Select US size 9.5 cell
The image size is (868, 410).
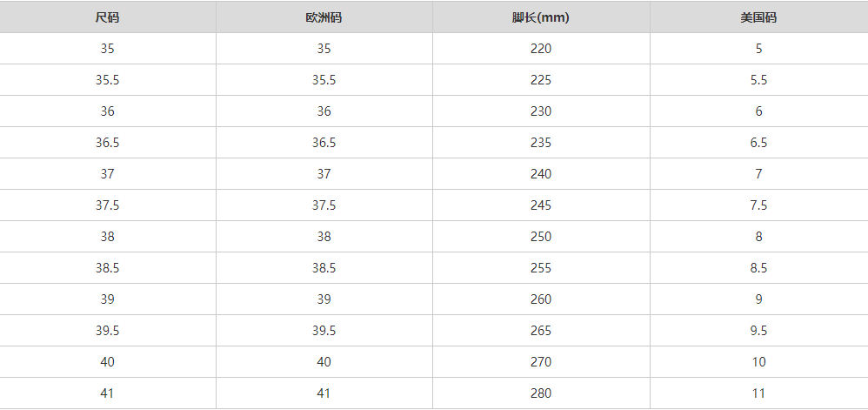tap(758, 331)
